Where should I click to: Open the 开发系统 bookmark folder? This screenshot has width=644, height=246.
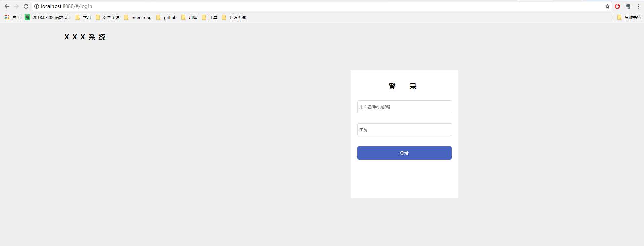click(234, 17)
